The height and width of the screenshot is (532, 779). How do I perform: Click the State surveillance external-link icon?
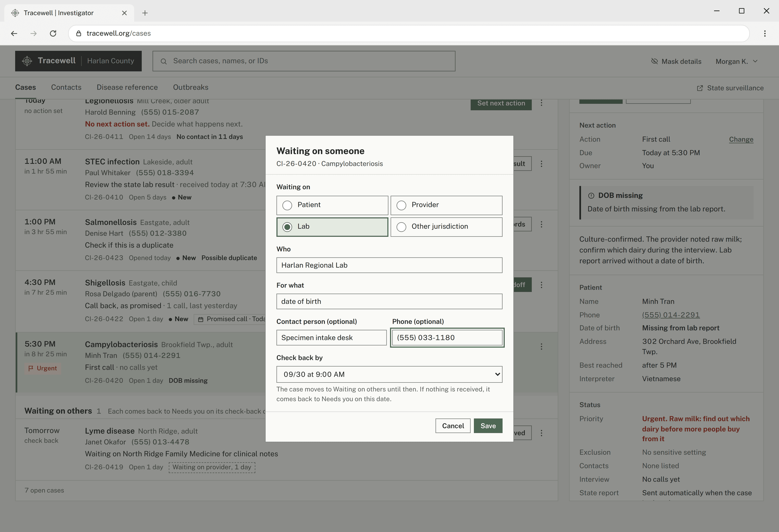700,88
